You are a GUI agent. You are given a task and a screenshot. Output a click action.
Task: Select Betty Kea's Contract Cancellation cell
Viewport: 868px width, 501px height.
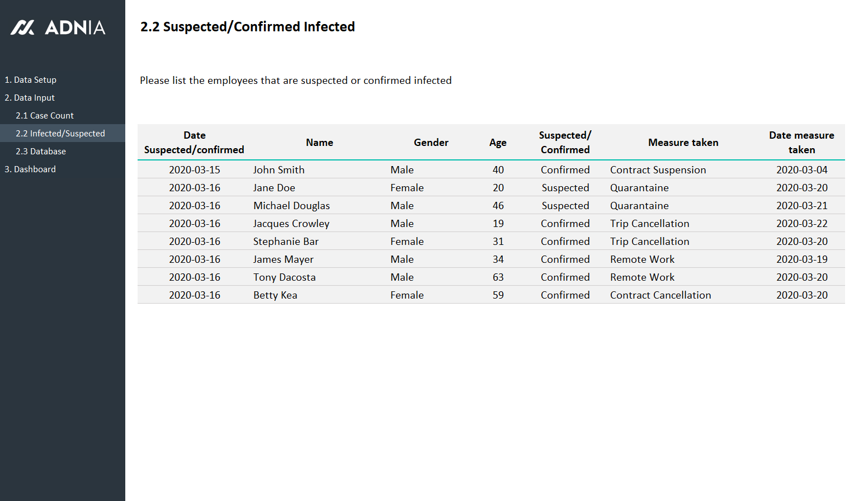tap(661, 295)
